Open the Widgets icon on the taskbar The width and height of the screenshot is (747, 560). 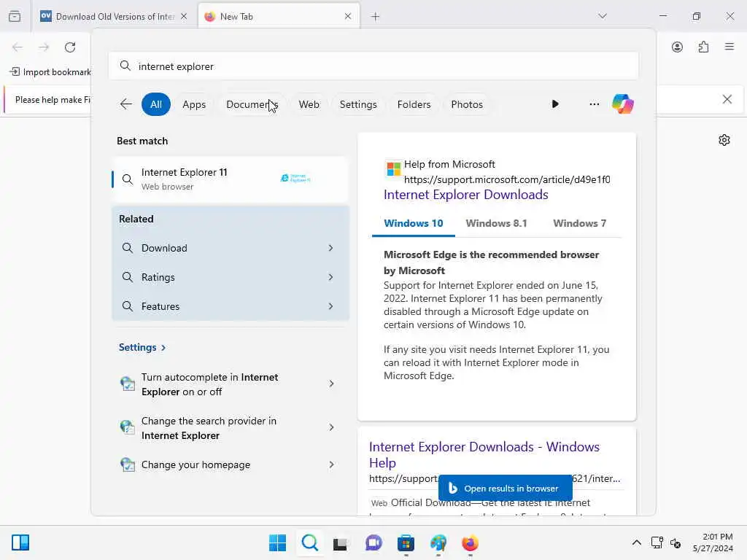(x=20, y=542)
